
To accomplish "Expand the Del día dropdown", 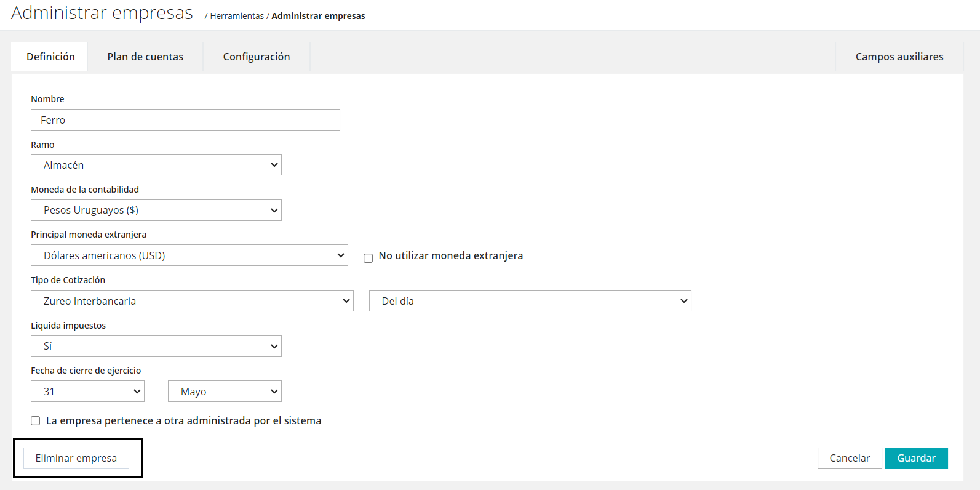I will [530, 301].
